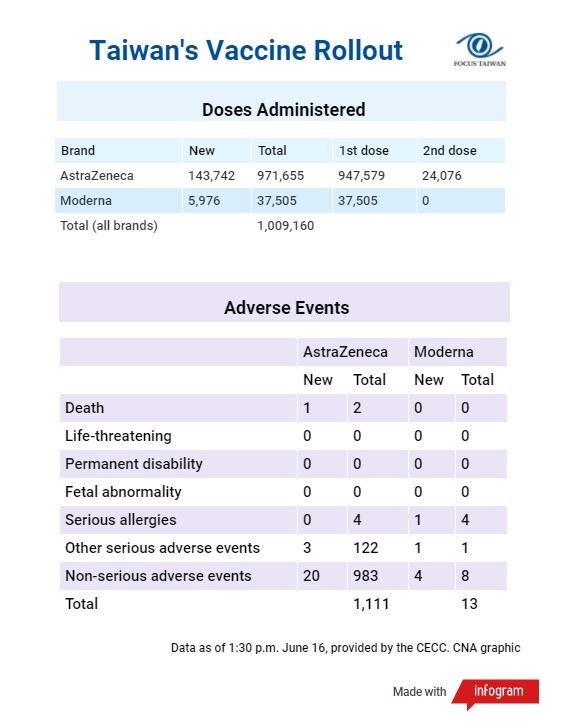Click the data source footnote text

345,648
